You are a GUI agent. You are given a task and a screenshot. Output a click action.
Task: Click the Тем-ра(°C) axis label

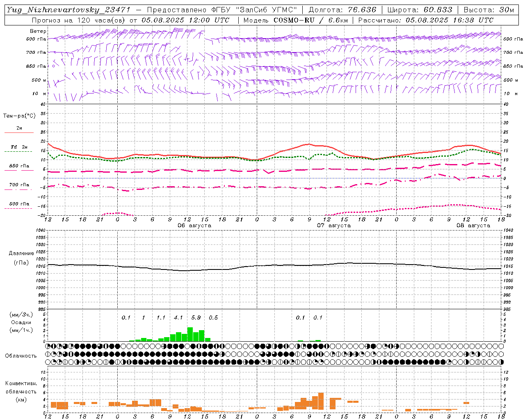click(x=19, y=116)
